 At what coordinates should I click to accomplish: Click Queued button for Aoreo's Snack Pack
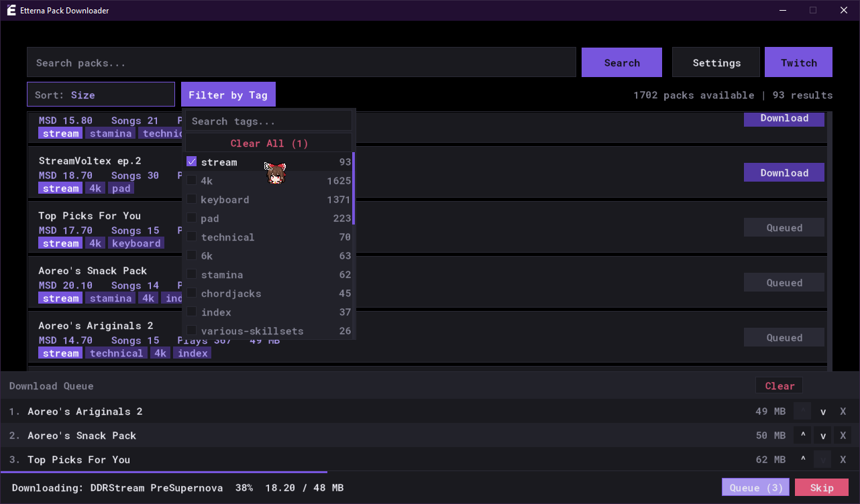coord(784,283)
